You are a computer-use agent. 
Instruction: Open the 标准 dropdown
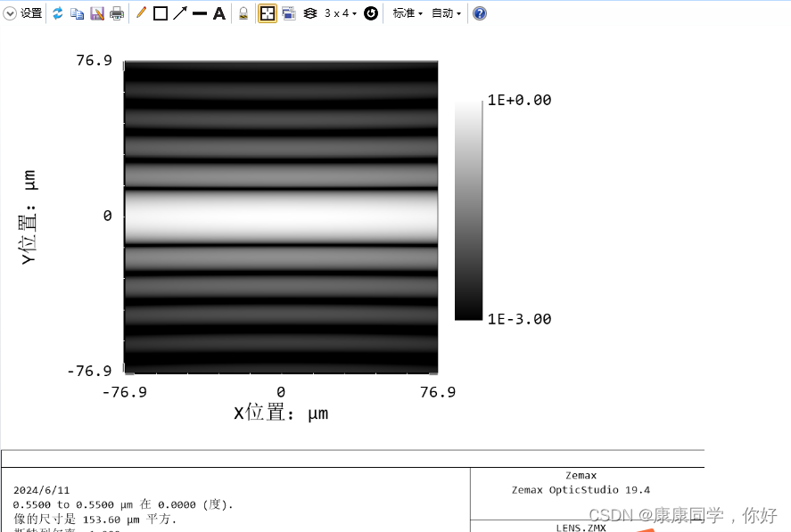click(x=408, y=13)
